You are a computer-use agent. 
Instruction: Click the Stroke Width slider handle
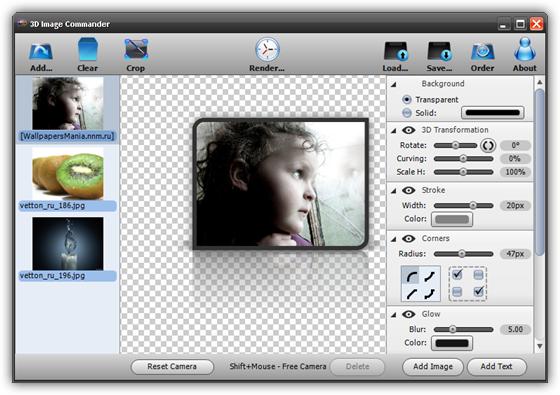point(473,205)
